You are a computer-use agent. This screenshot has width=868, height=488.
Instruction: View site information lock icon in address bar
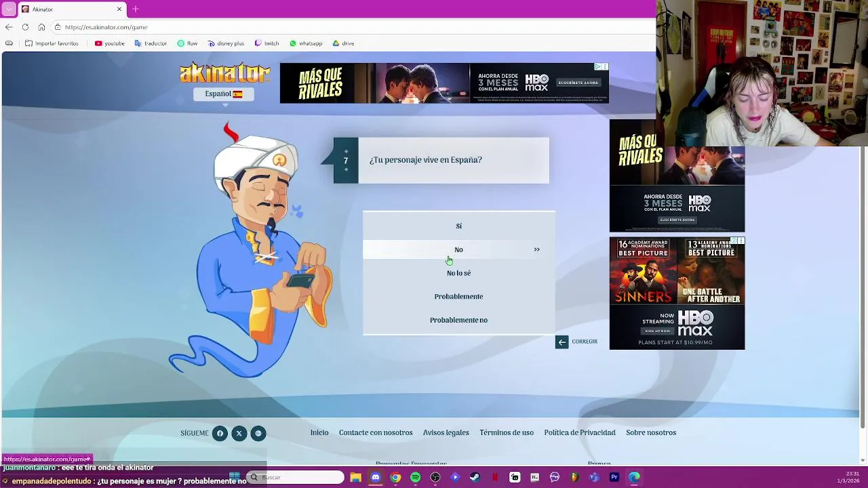(x=58, y=27)
